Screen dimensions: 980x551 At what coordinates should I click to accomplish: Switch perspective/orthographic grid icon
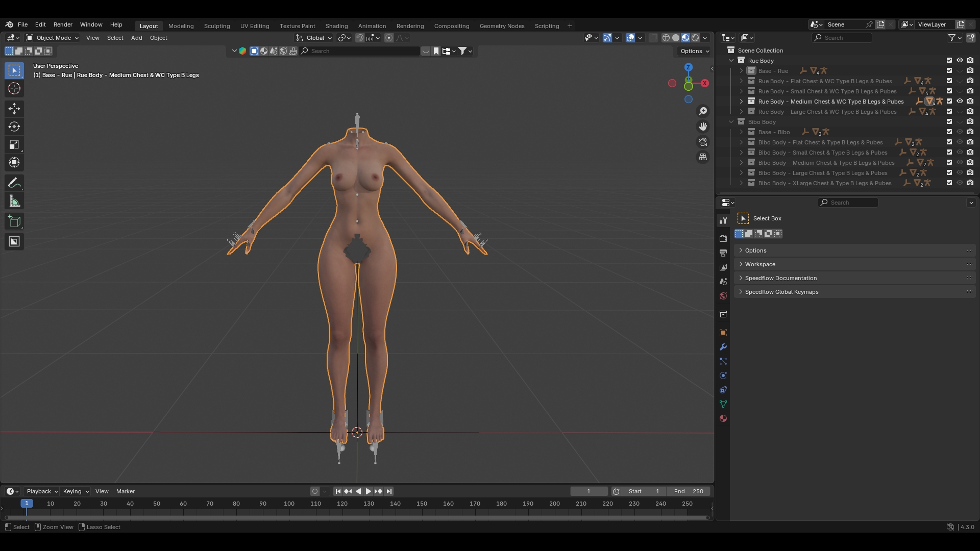pyautogui.click(x=703, y=157)
